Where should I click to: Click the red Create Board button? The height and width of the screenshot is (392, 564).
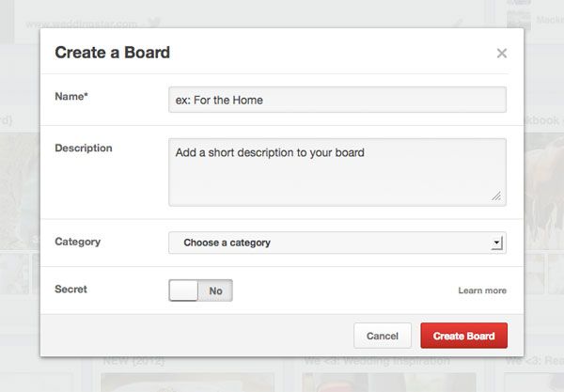click(x=464, y=336)
